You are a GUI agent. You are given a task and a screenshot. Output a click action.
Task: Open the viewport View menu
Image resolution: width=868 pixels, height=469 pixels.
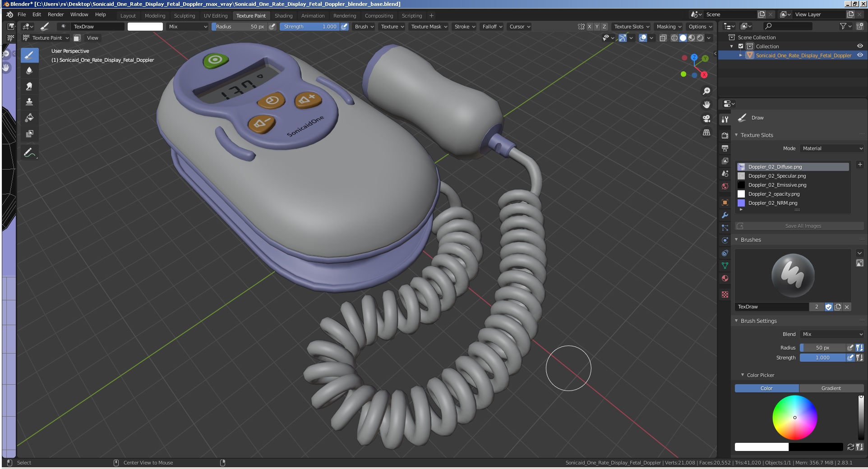(92, 38)
